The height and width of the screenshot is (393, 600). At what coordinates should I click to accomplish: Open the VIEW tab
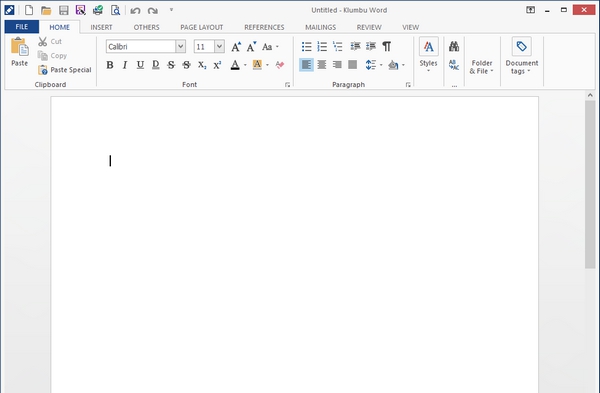(x=410, y=27)
